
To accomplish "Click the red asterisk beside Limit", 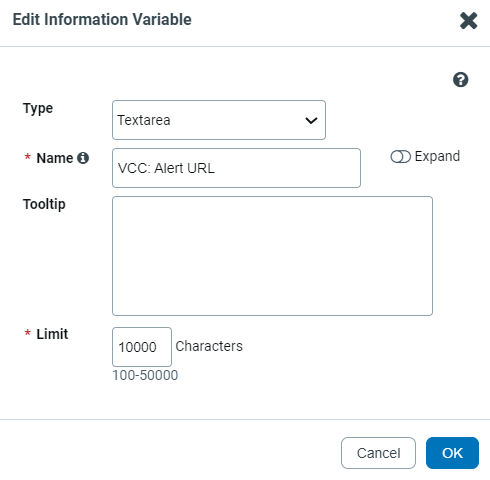I will click(x=28, y=333).
